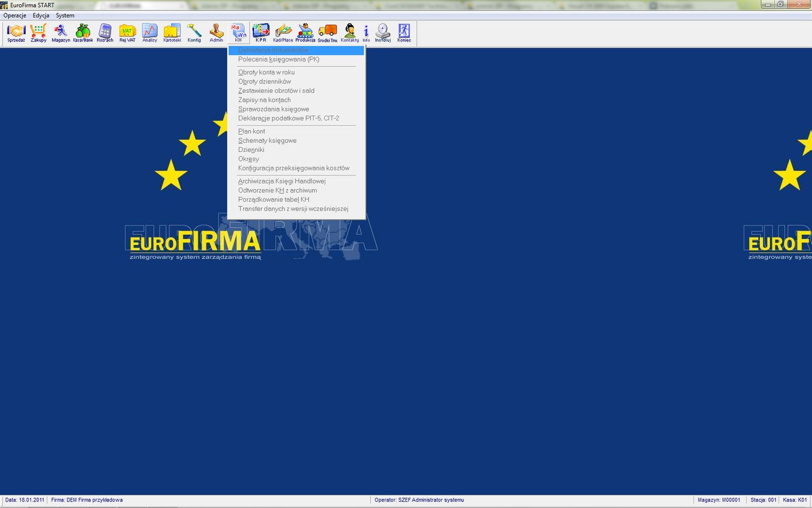Open the Sprzedaż module

(x=16, y=33)
